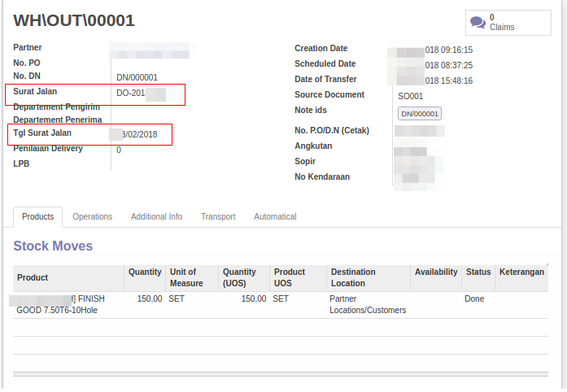Screen dimensions: 567x392
Task: Click the DN/000001 note tag
Action: coord(420,114)
